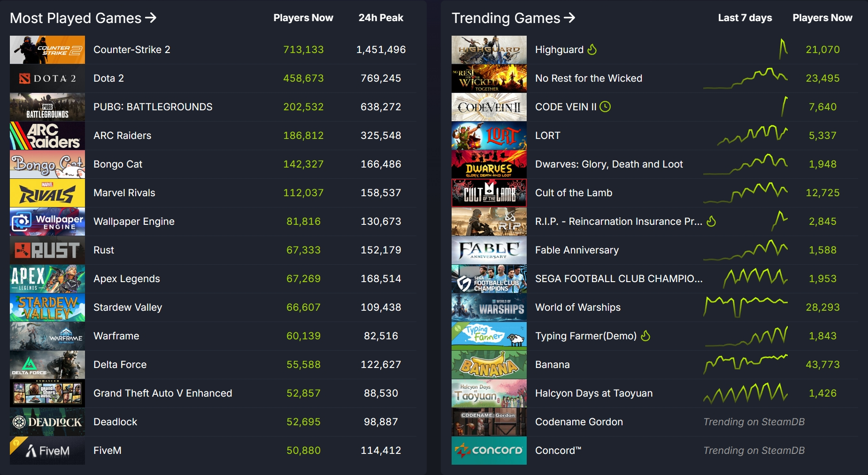Click the LORT game title
Screen dimensions: 868x475
click(548, 136)
